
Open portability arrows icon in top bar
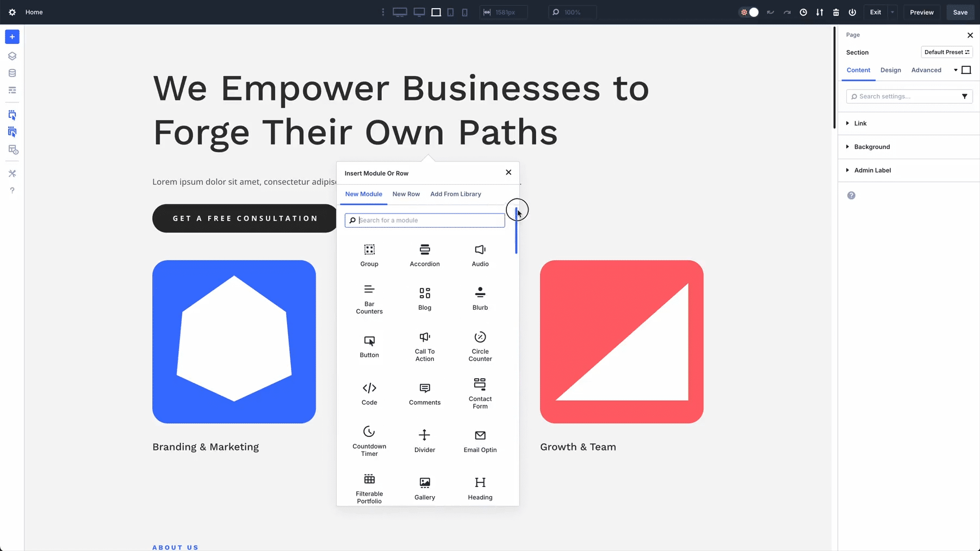[x=820, y=12]
